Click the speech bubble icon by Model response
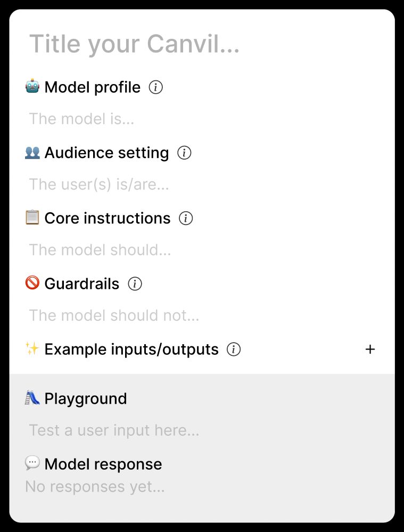 pos(32,463)
